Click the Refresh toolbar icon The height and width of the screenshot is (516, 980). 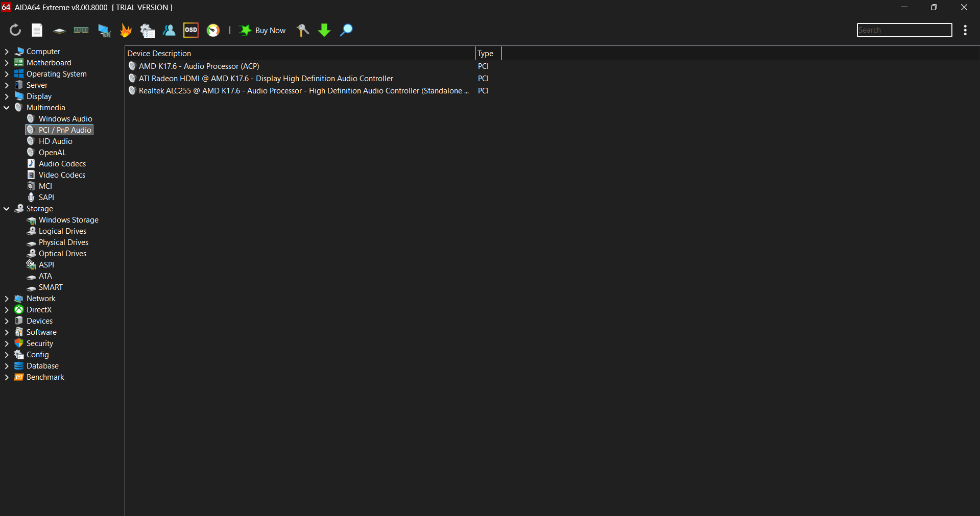(x=15, y=30)
